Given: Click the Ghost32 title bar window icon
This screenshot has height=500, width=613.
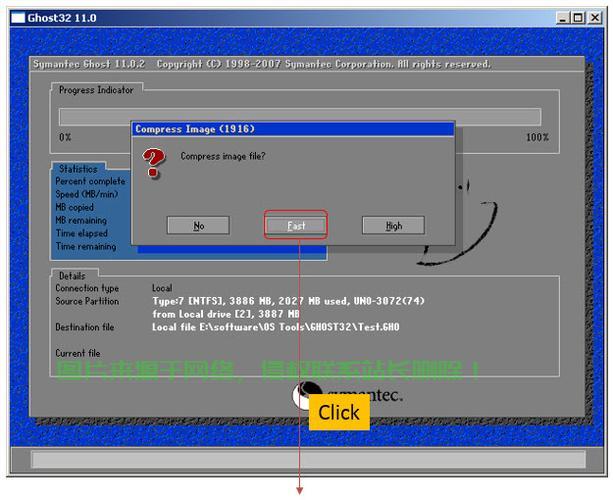Looking at the screenshot, I should click(18, 18).
